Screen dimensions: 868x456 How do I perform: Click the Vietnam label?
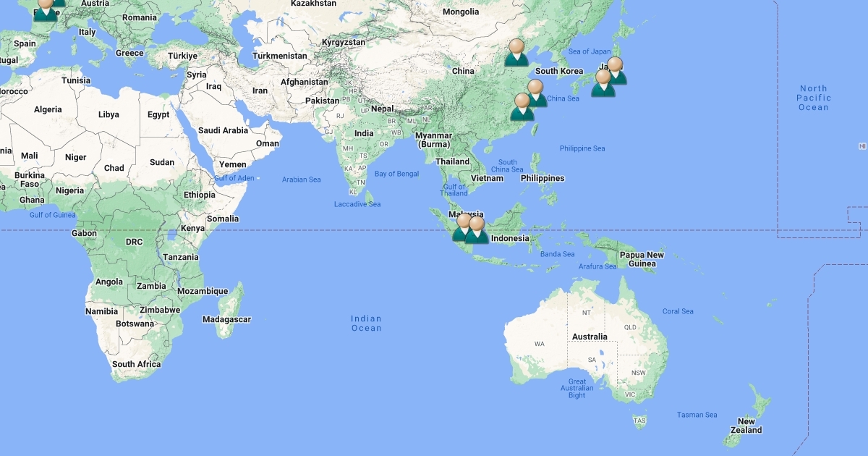487,178
